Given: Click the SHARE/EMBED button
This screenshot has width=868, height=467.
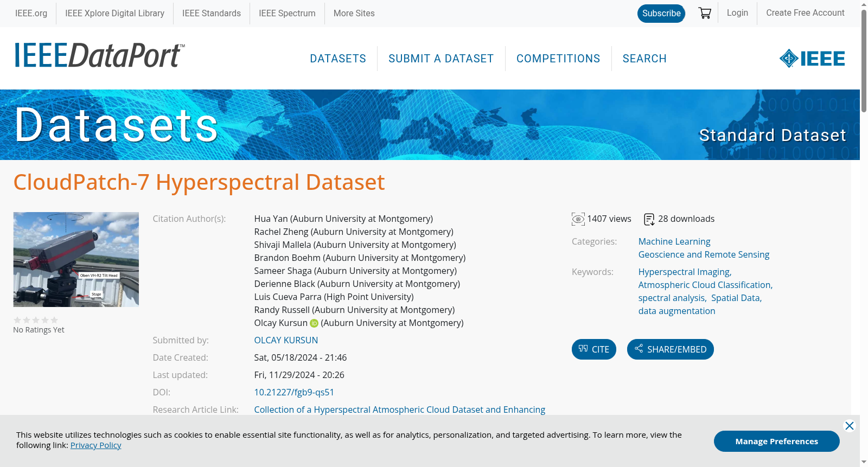Looking at the screenshot, I should pos(671,349).
